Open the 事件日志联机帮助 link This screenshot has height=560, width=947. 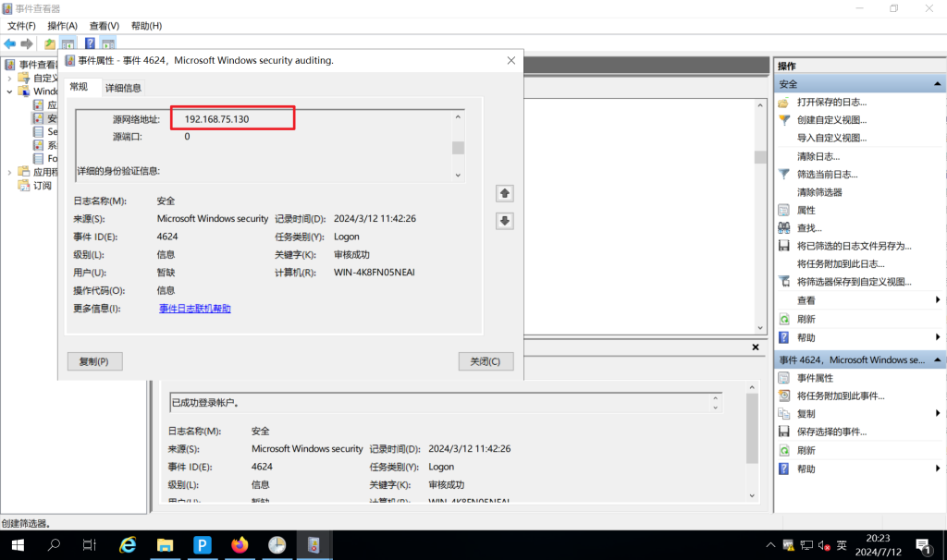(194, 309)
